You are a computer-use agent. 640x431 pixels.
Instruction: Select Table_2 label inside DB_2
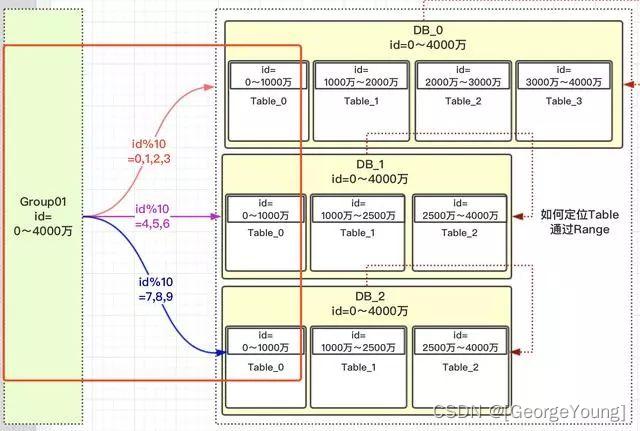click(460, 367)
